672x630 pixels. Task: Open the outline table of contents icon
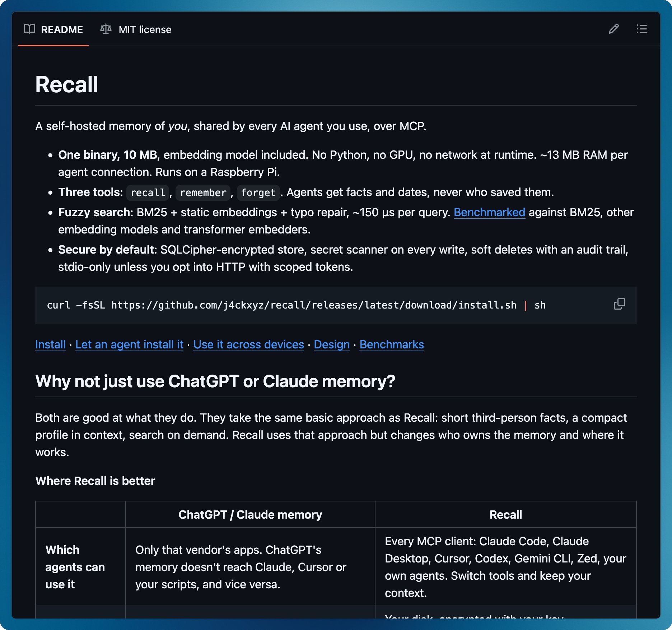tap(642, 29)
